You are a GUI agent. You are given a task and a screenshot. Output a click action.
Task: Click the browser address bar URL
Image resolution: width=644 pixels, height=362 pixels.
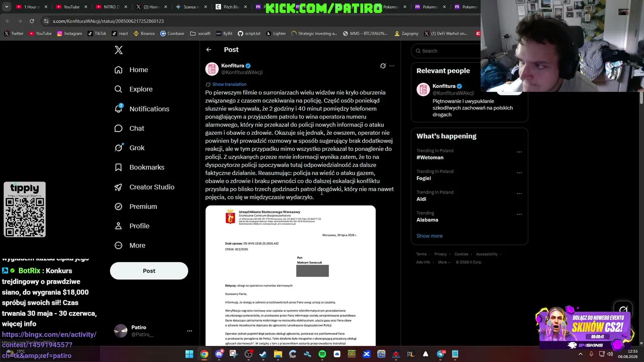coord(108,21)
